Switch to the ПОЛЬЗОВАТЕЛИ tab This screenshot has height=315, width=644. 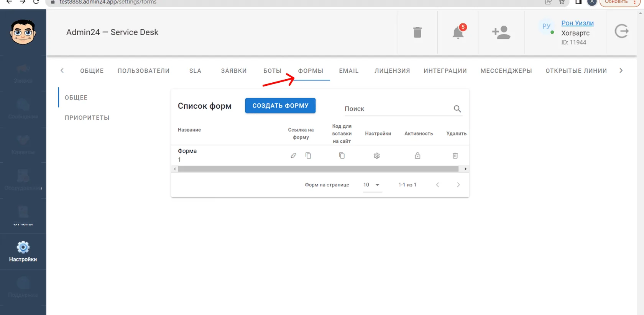point(143,71)
